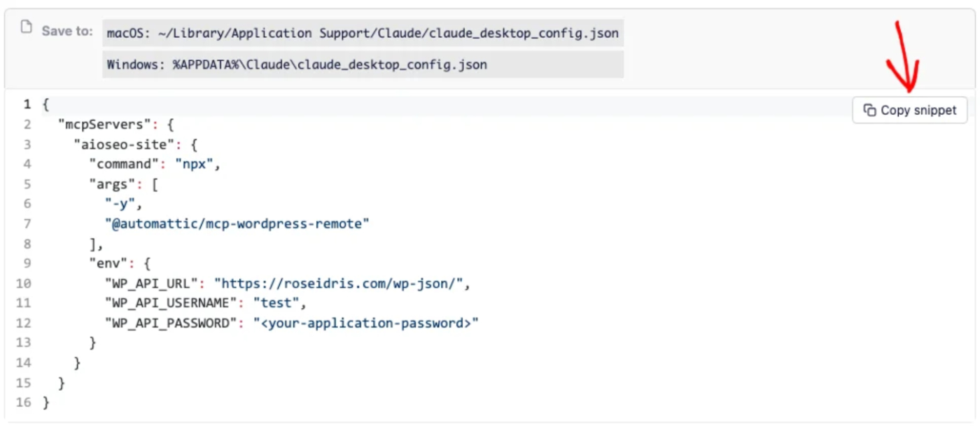Click line number 1 in gutter

pos(27,104)
